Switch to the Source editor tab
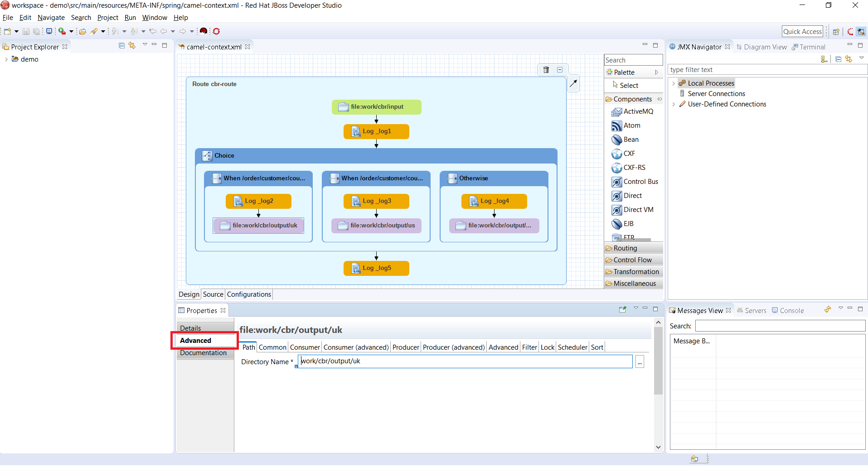868x467 pixels. click(213, 294)
